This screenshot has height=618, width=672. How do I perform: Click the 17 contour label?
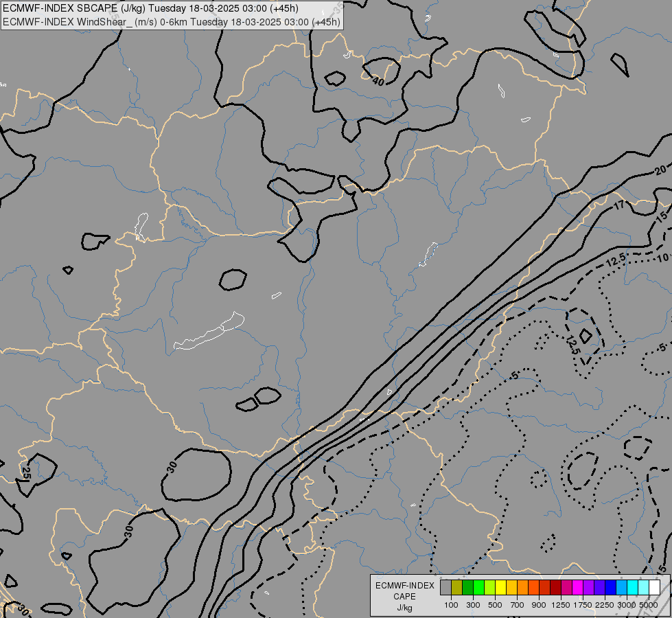click(x=619, y=205)
